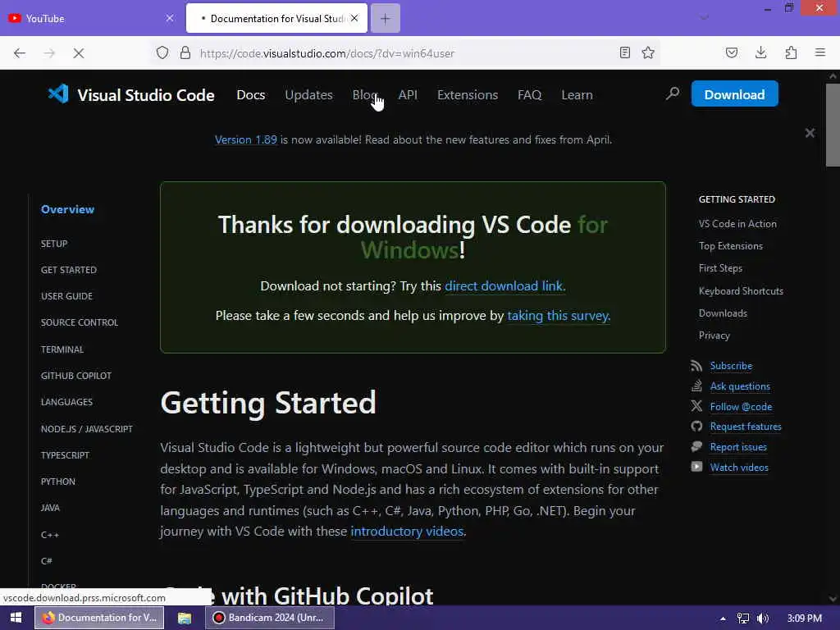Click the volume speaker tray icon
The height and width of the screenshot is (630, 840).
click(x=763, y=619)
